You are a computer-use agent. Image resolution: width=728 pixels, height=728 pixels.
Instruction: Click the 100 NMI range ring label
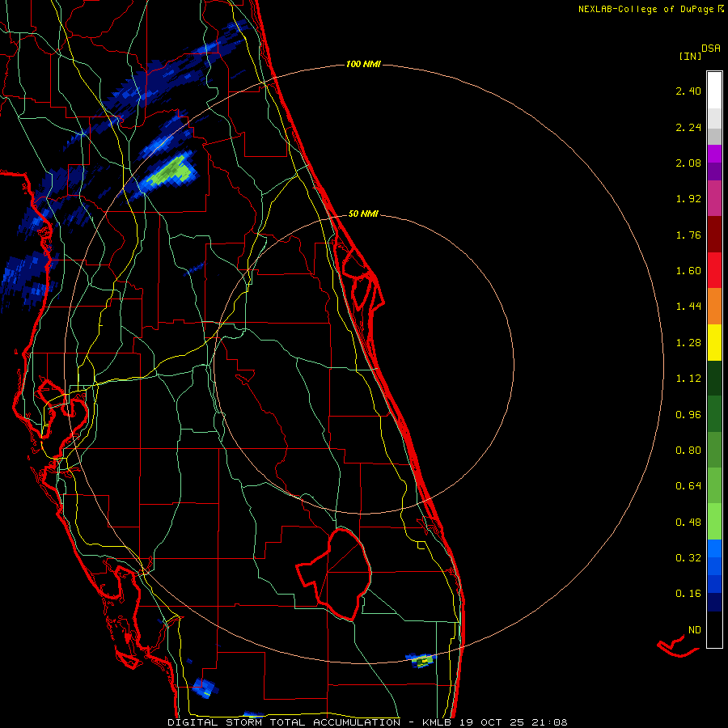coord(363,64)
